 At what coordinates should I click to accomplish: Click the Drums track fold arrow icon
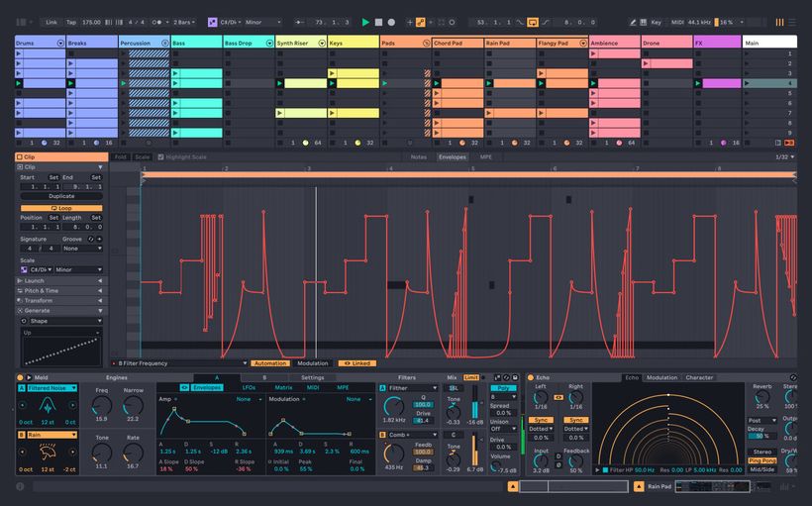[x=60, y=44]
